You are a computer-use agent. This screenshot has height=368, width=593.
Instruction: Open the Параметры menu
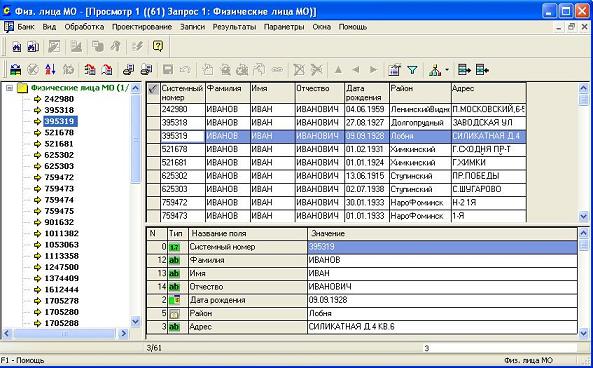pyautogui.click(x=284, y=27)
